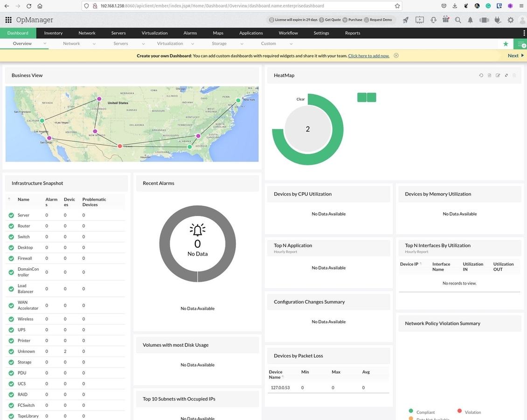
Task: Open the Virtualization dashboard dropdown
Action: pos(192,43)
